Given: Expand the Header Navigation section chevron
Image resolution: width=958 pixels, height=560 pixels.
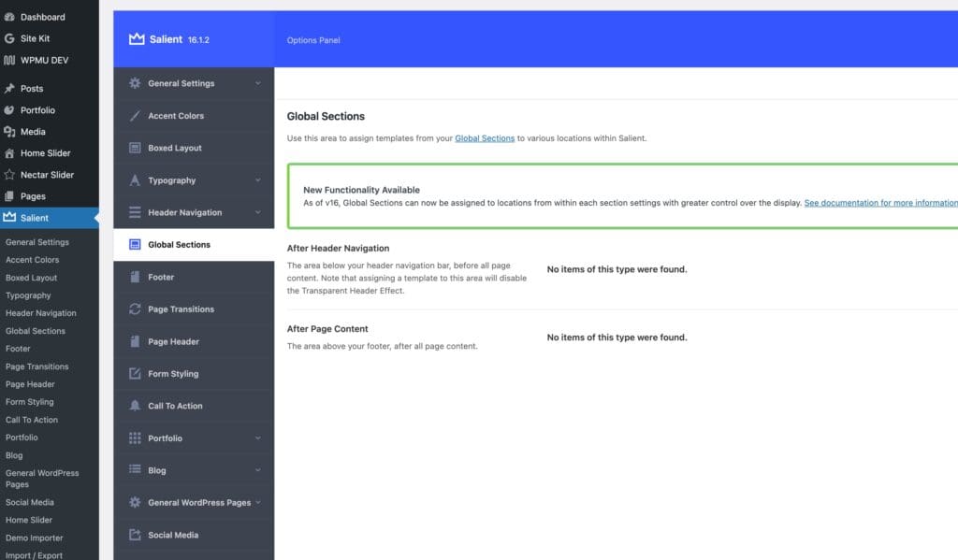Looking at the screenshot, I should [258, 212].
